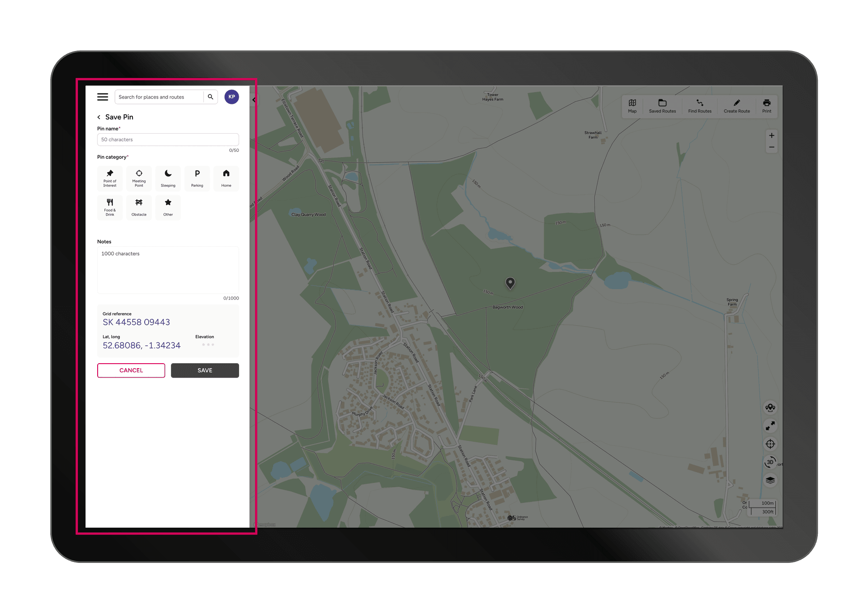868x613 pixels.
Task: Click into the Pin name field
Action: (x=168, y=139)
